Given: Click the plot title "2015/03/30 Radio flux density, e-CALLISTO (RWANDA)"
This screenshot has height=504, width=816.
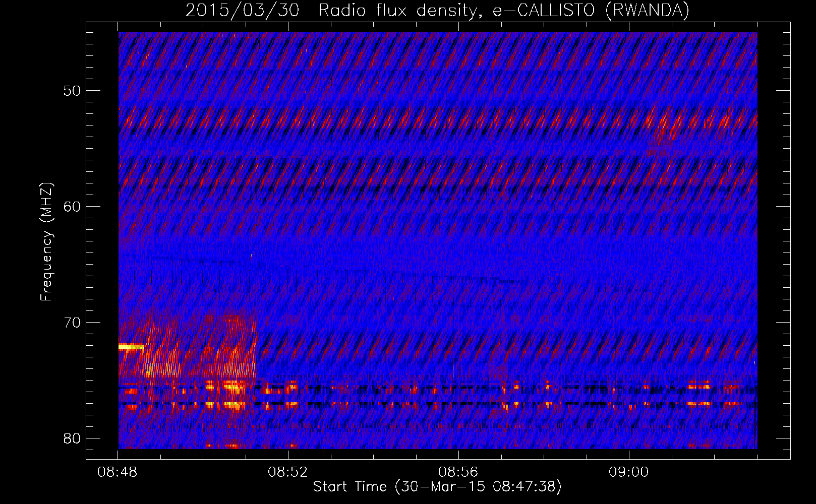Looking at the screenshot, I should [437, 10].
